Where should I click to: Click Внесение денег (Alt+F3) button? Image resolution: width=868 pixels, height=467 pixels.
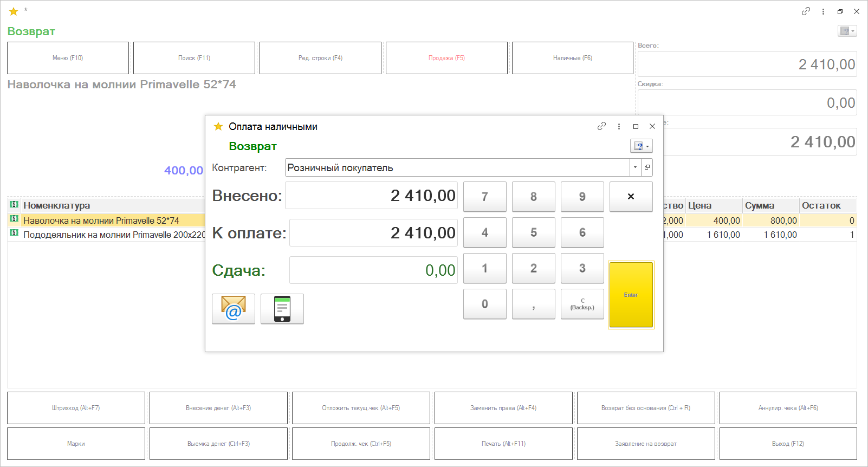[x=218, y=408]
